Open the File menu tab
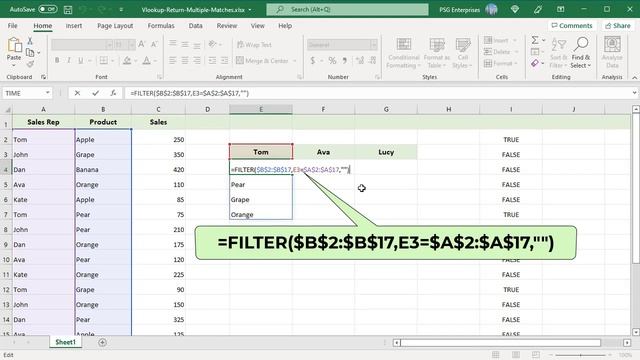Screen dimensions: 640x360 point(12,26)
